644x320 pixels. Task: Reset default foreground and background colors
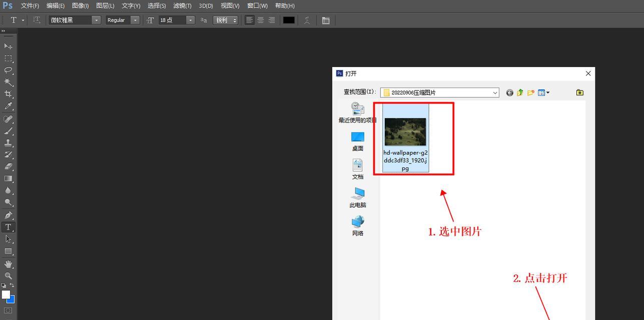tap(4, 285)
